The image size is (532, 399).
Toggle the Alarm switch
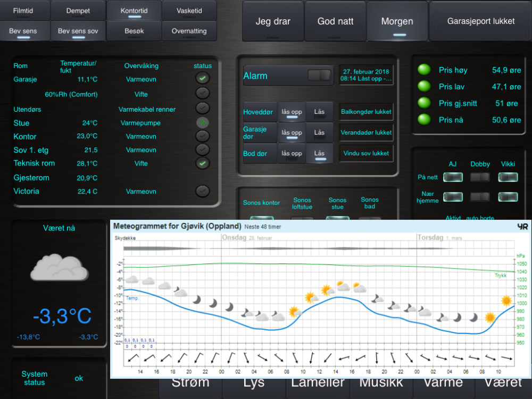(319, 76)
